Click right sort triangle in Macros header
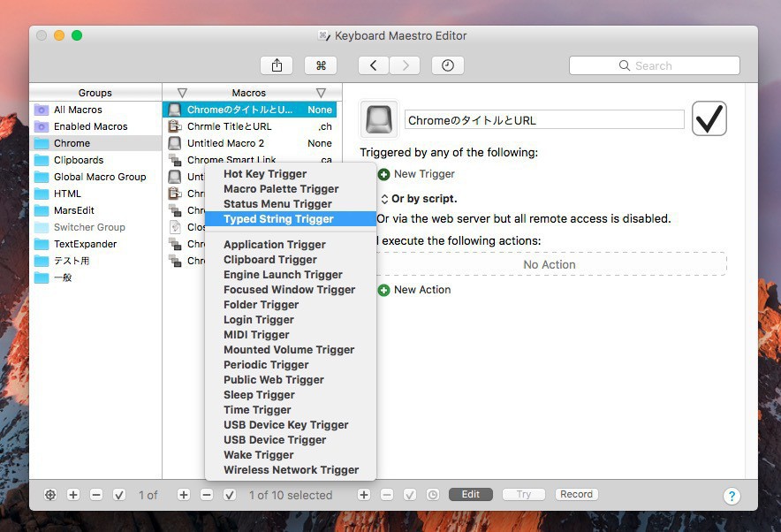The width and height of the screenshot is (781, 532). click(321, 93)
